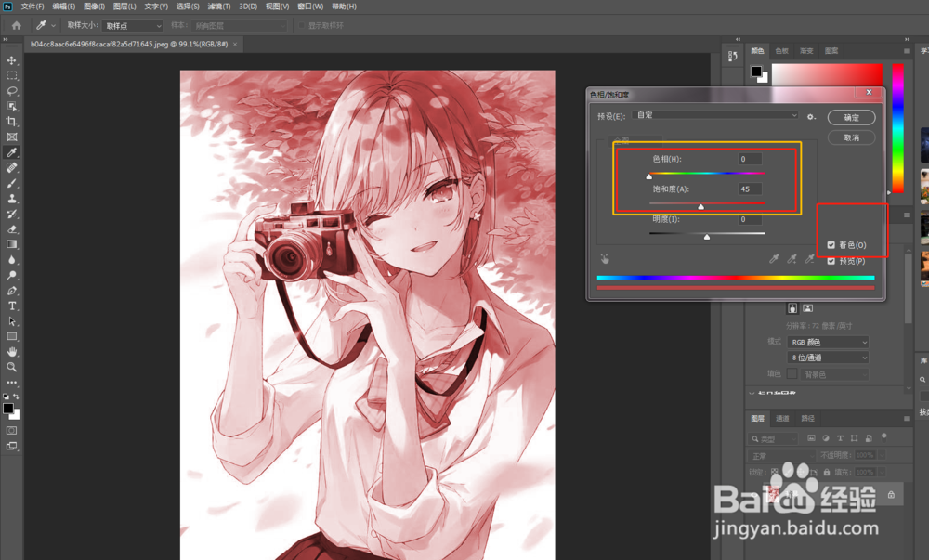
Task: Click the 饱和度(A) value field showing 45
Action: click(750, 189)
